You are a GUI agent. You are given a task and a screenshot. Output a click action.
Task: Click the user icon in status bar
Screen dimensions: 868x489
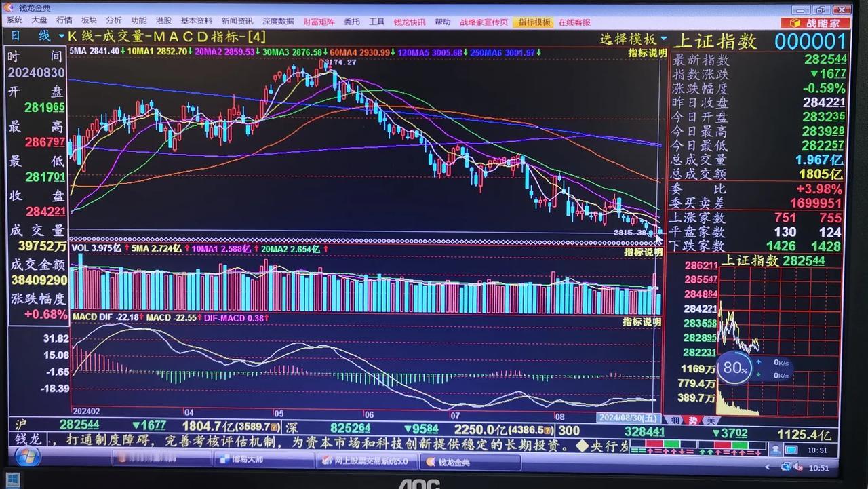[x=775, y=449]
